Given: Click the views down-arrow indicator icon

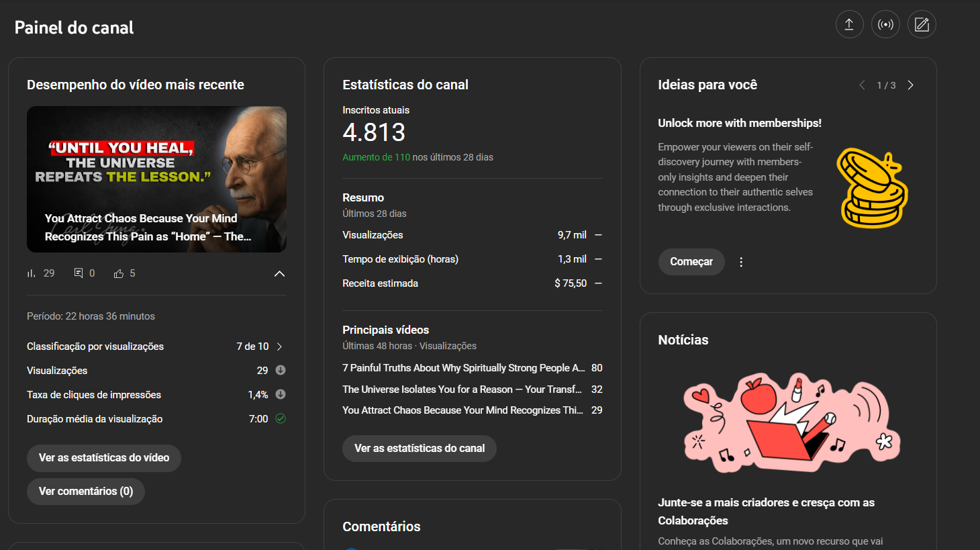Looking at the screenshot, I should [281, 370].
